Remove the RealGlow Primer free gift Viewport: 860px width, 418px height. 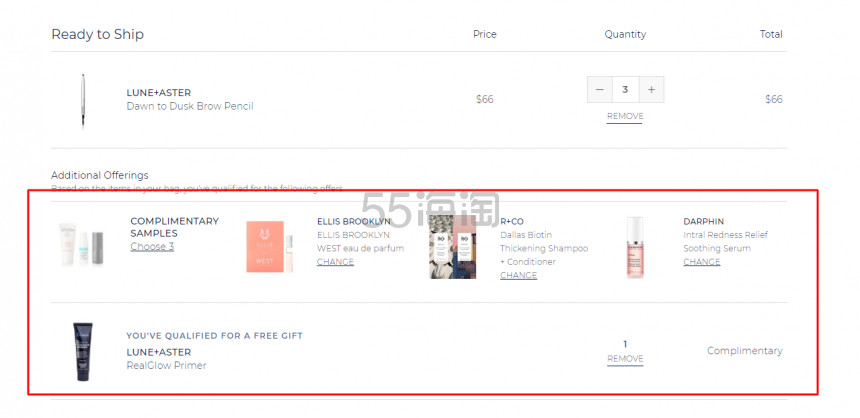pos(625,359)
